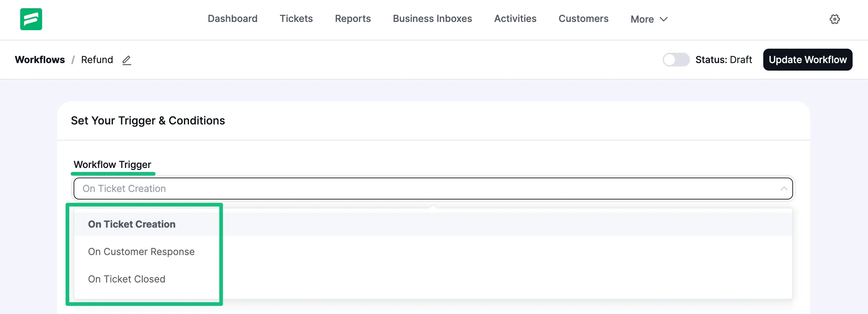Choose On Customer Response trigger

point(141,251)
